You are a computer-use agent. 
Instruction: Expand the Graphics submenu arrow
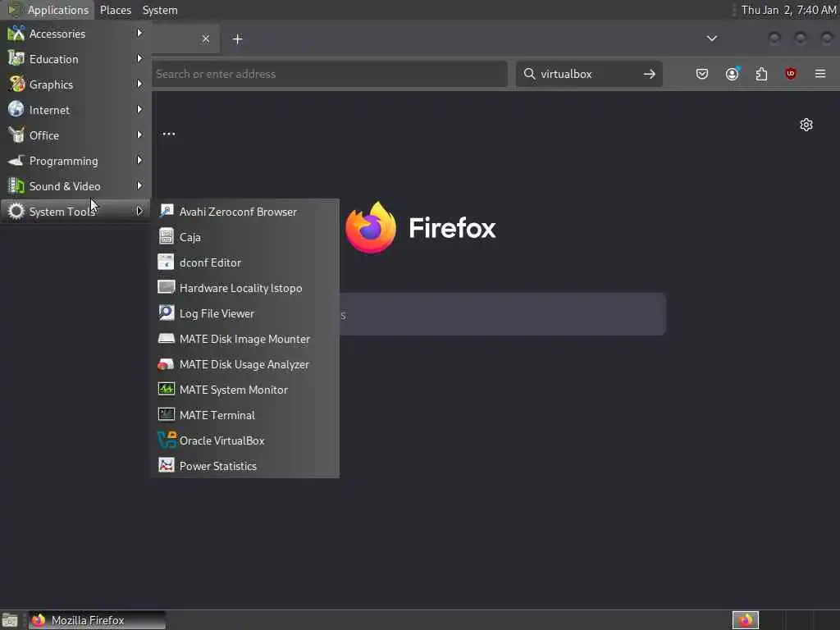coord(139,84)
